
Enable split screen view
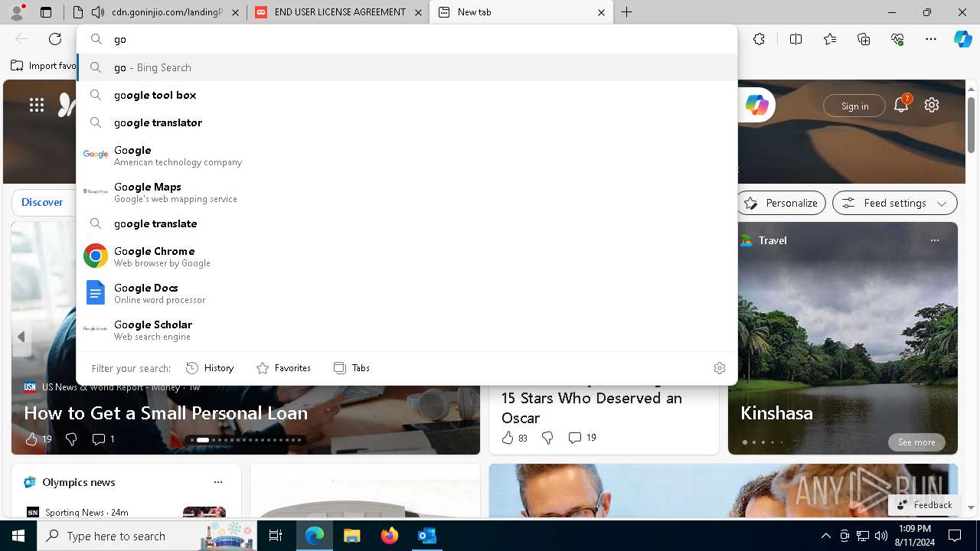coord(795,39)
